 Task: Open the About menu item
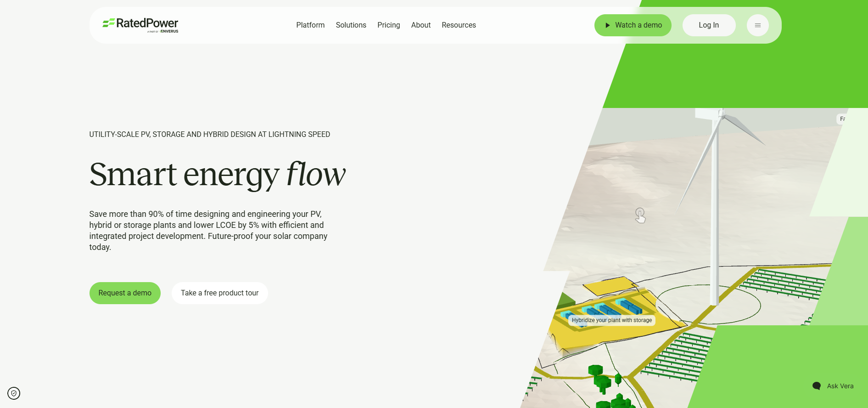pos(420,25)
